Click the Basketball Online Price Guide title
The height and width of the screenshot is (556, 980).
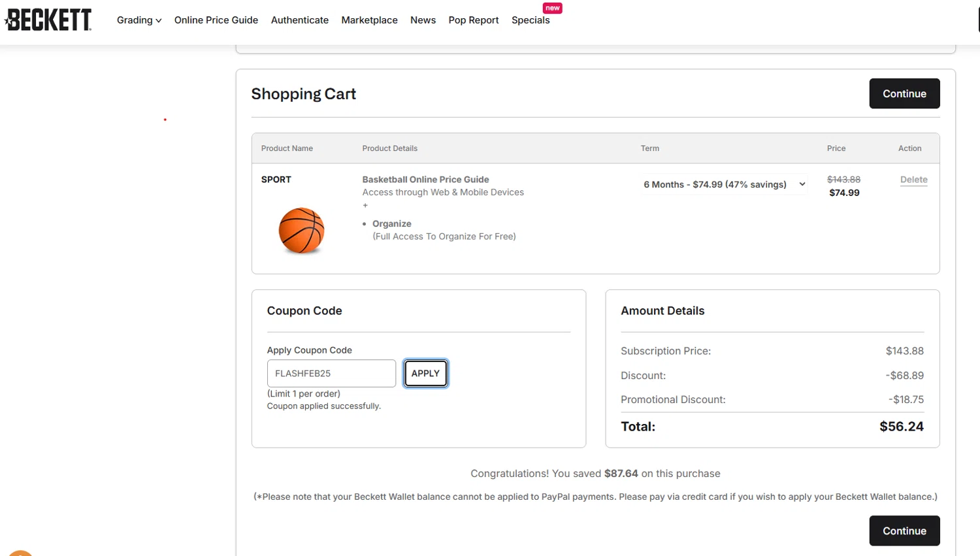(x=425, y=180)
